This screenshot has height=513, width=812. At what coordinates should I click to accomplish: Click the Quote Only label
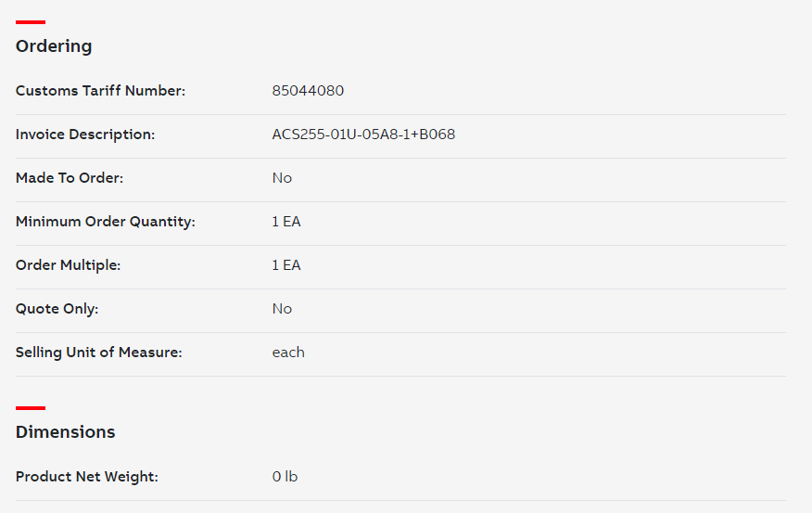coord(57,308)
